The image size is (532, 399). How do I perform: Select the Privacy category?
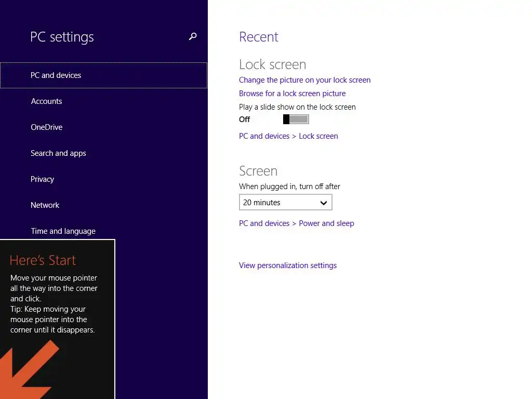tap(43, 179)
